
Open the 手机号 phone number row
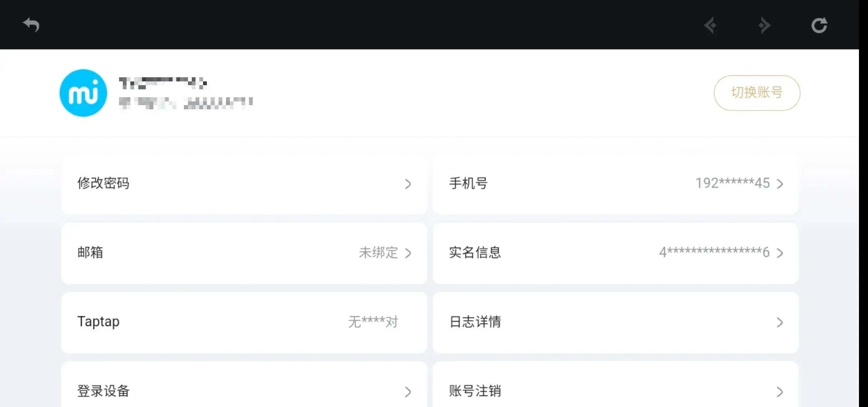pyautogui.click(x=616, y=184)
